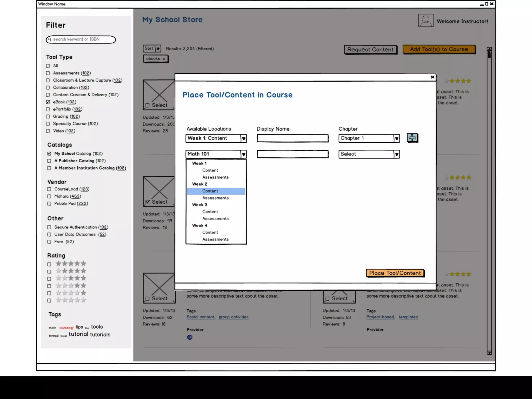This screenshot has width=532, height=399.
Task: Click the blue provider logo icon
Action: pos(190,337)
